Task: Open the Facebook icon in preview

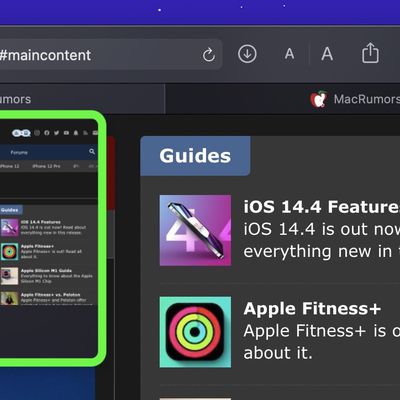Action: click(47, 133)
